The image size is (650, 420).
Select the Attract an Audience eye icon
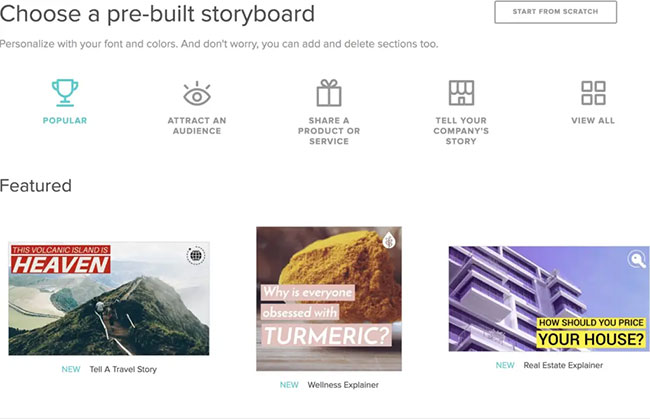[197, 93]
